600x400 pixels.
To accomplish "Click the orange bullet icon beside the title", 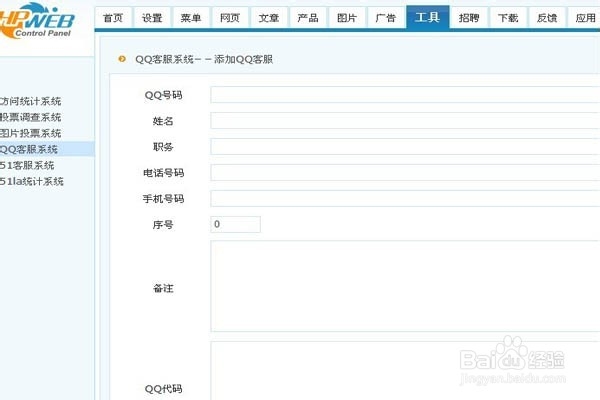I will [122, 59].
